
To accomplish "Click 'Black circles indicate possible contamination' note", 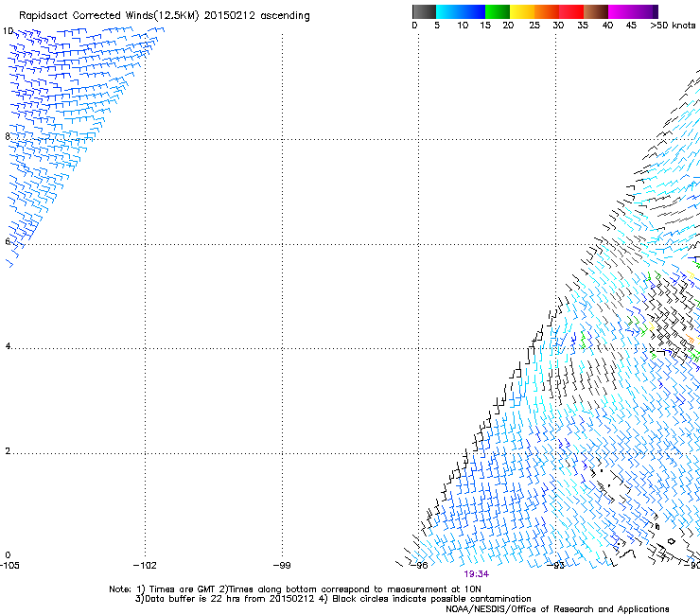I will [431, 599].
